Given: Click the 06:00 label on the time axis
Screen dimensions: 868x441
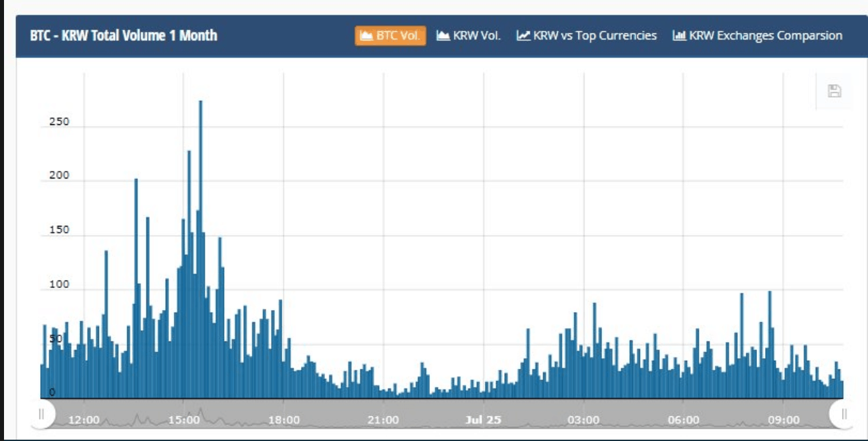Looking at the screenshot, I should point(683,420).
